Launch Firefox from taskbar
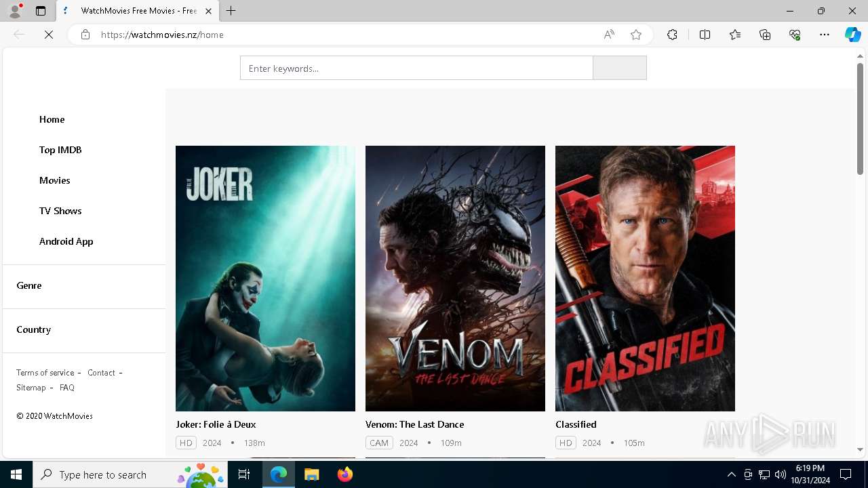868x488 pixels. pyautogui.click(x=344, y=474)
